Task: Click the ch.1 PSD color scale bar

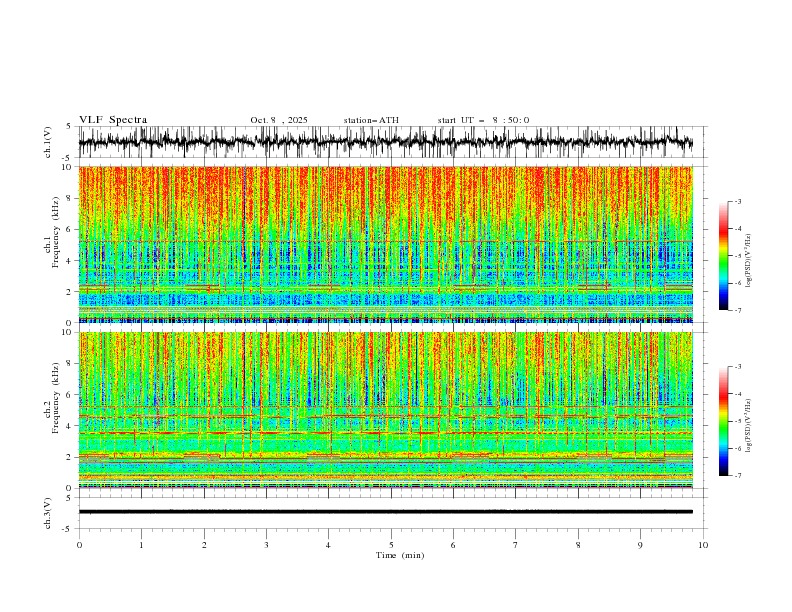Action: (723, 256)
